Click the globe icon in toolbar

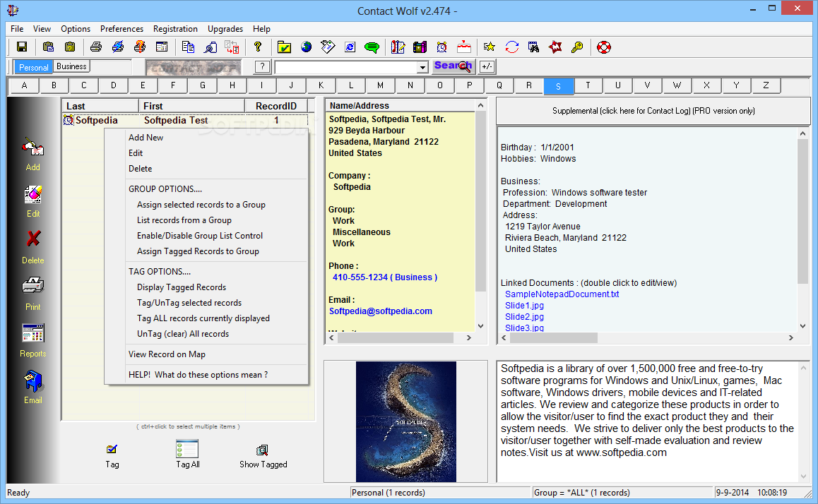(x=307, y=47)
